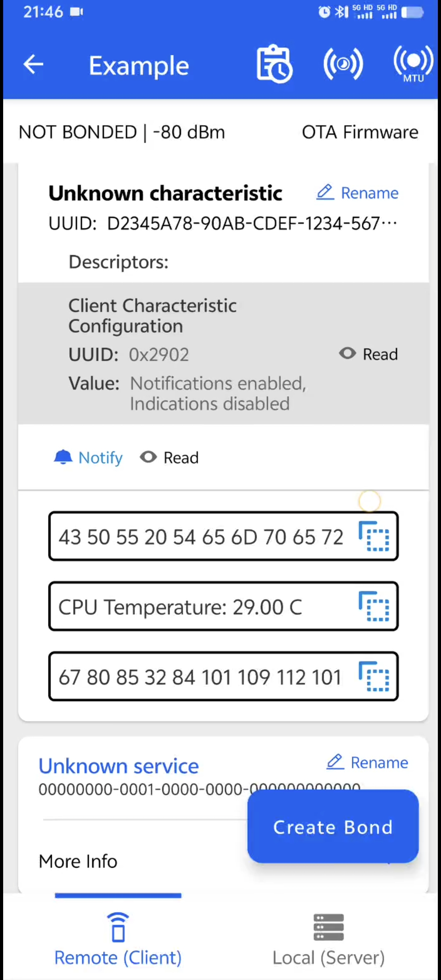This screenshot has width=441, height=980.
Task: Open the MTU request icon
Action: 413,64
